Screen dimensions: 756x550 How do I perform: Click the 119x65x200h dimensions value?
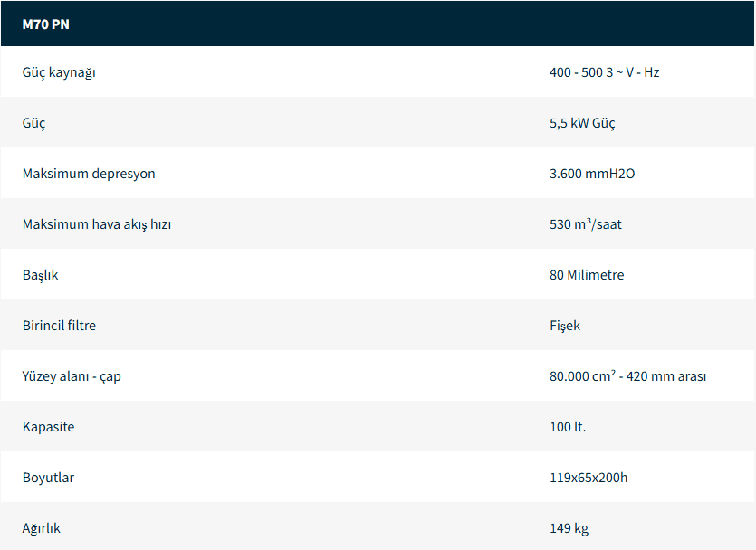(589, 478)
